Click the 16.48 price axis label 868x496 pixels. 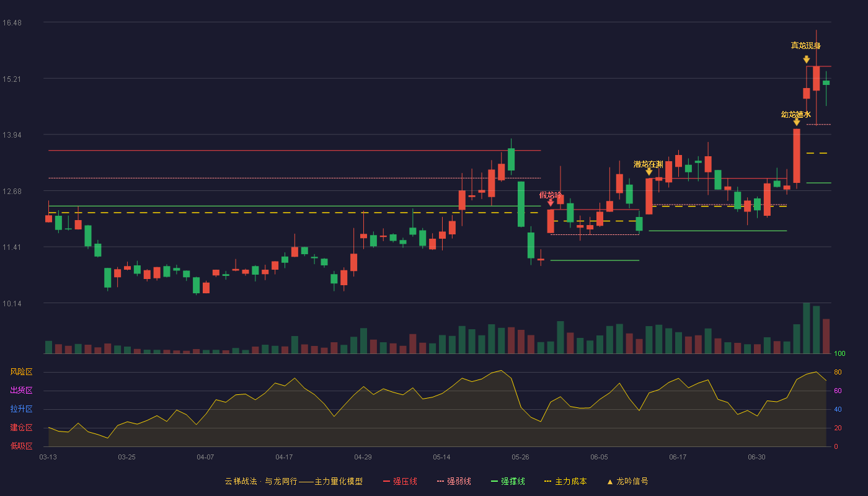point(12,23)
